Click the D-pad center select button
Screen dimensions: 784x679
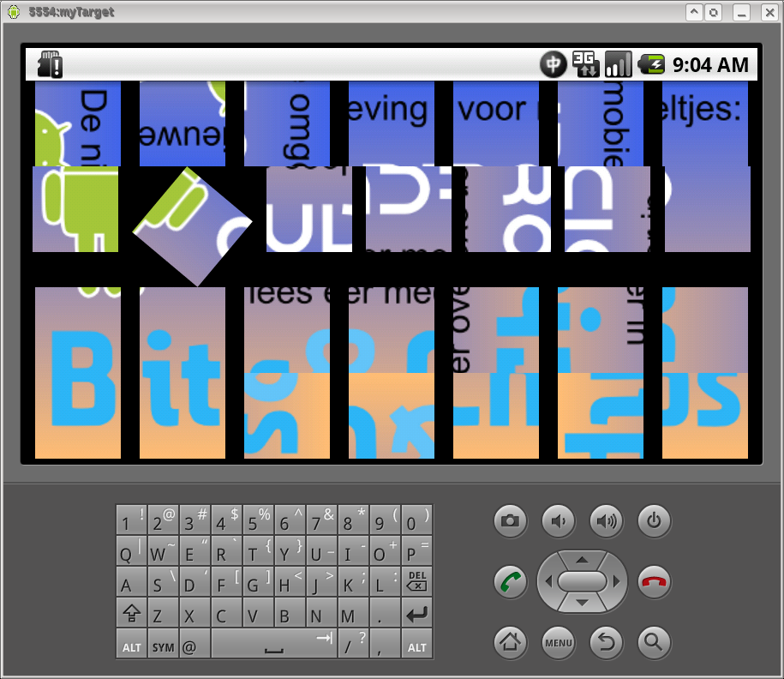582,581
